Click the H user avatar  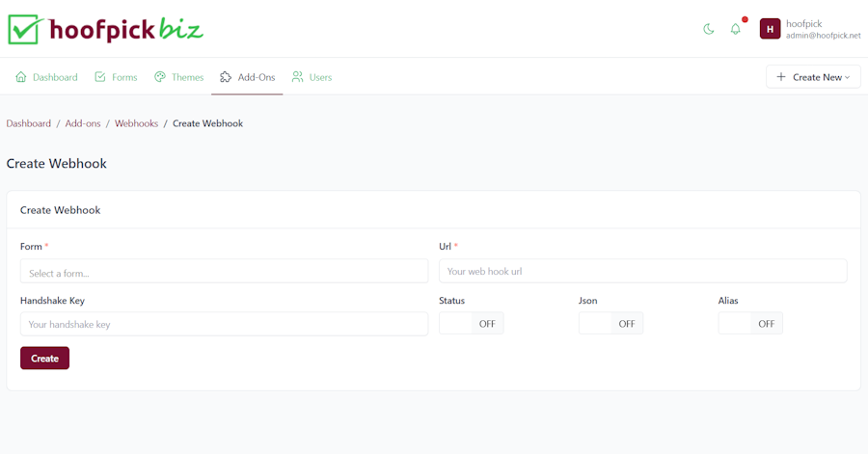click(x=770, y=29)
